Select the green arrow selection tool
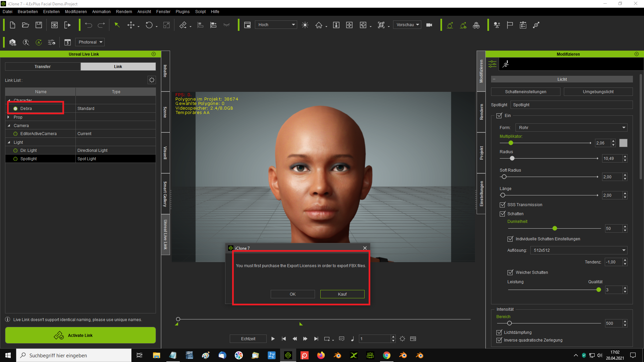Image resolution: width=644 pixels, height=362 pixels. pyautogui.click(x=117, y=25)
